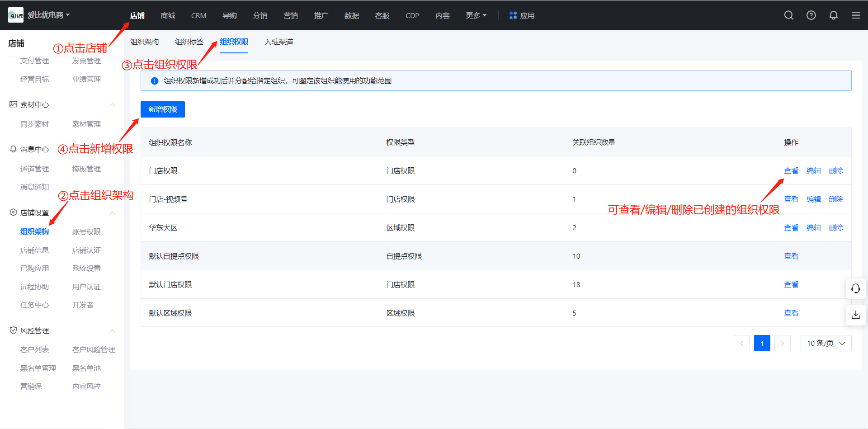This screenshot has width=868, height=429.
Task: Collapse the 风控管理 section
Action: point(112,331)
